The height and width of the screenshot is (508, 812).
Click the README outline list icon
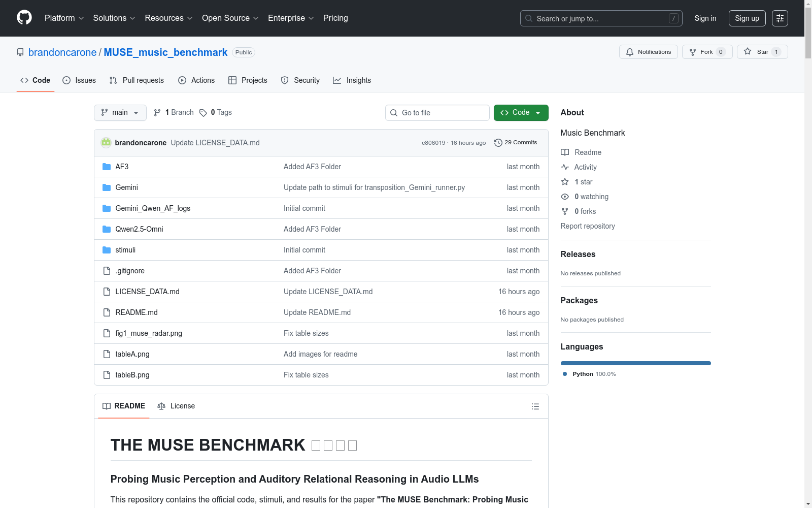coord(535,406)
